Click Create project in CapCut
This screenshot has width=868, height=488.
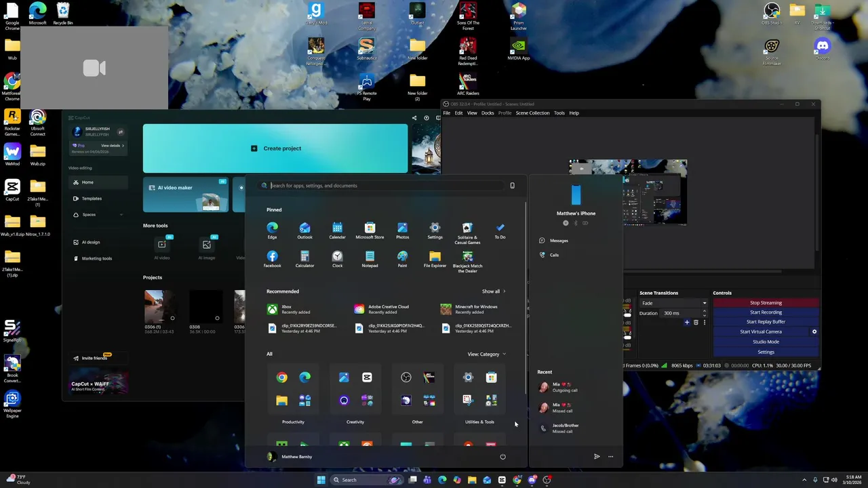tap(275, 148)
